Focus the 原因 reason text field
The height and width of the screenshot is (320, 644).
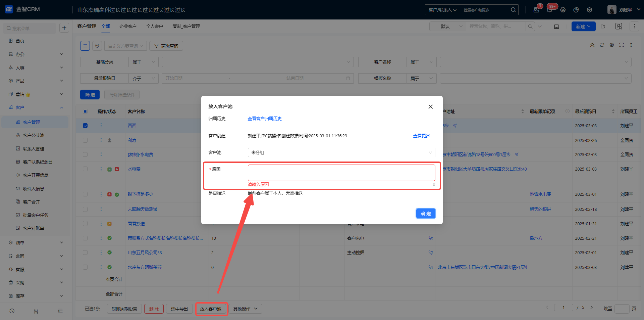341,173
